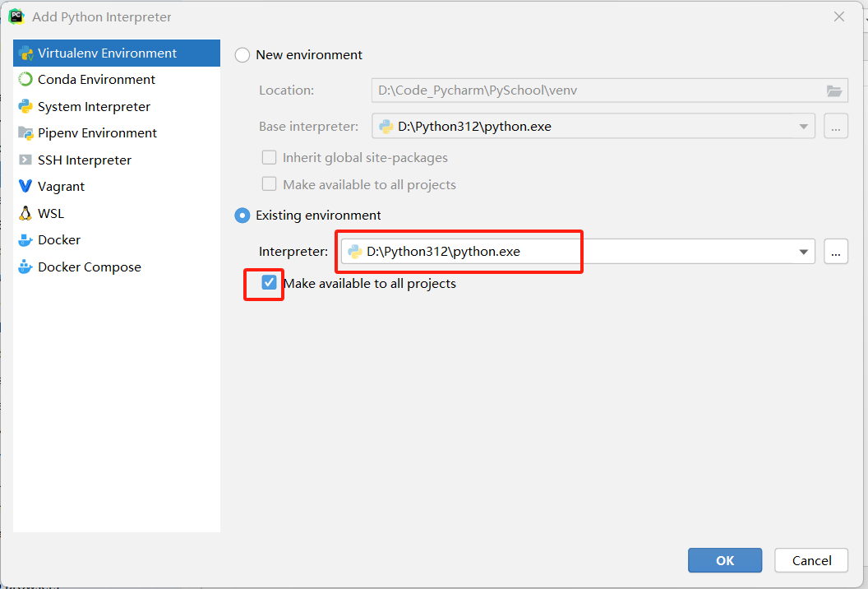The height and width of the screenshot is (589, 868).
Task: Click the Location folder browse icon
Action: [833, 90]
